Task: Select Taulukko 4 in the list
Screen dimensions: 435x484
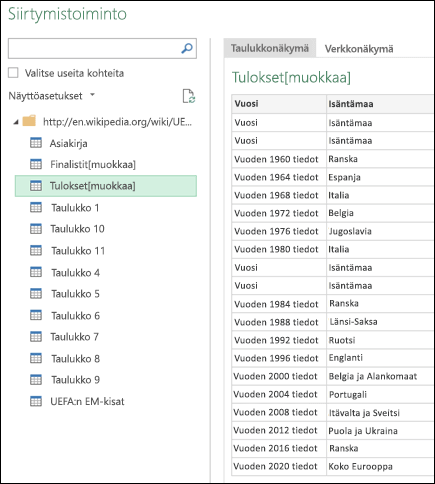Action: [x=75, y=272]
